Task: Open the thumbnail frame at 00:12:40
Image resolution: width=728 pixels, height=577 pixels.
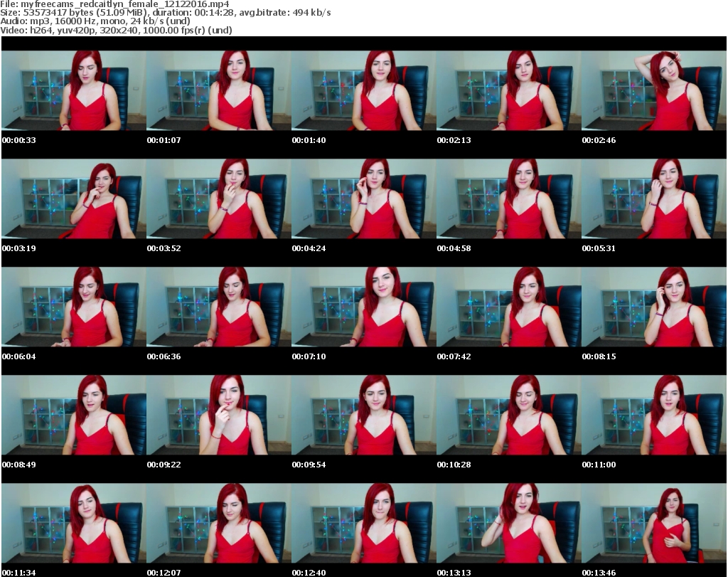Action: [363, 523]
